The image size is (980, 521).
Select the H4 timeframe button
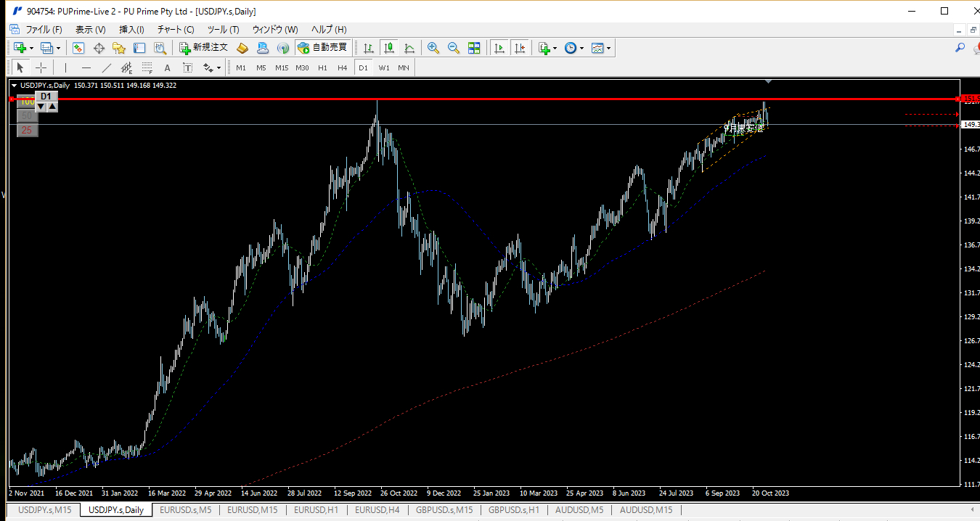[343, 67]
